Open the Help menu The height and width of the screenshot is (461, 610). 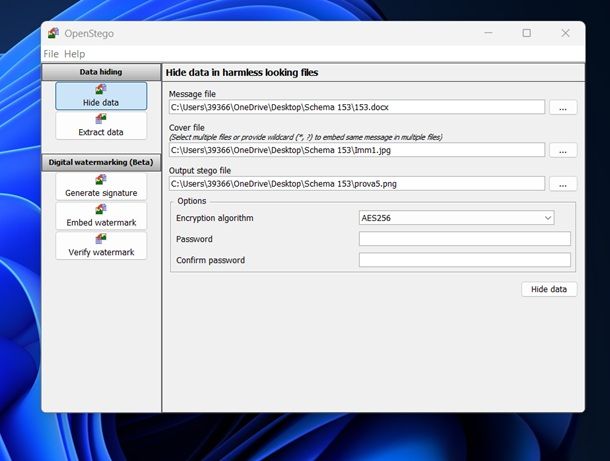coord(74,54)
